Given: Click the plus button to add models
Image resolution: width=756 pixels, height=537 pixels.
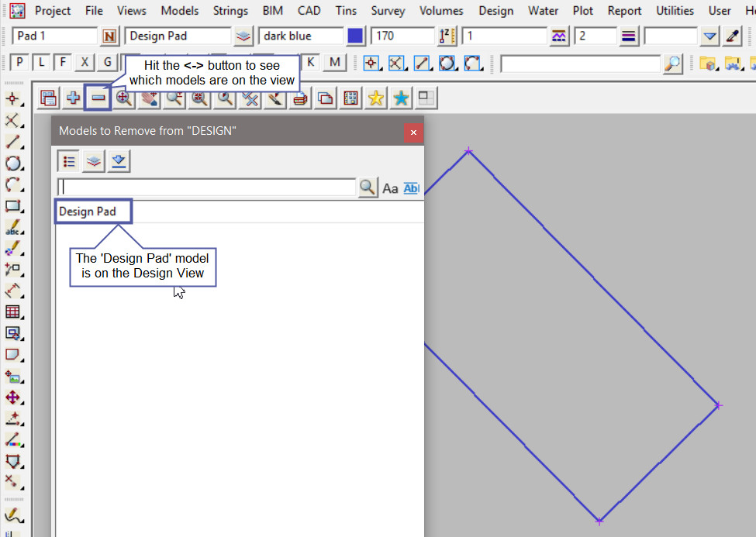Looking at the screenshot, I should 74,98.
